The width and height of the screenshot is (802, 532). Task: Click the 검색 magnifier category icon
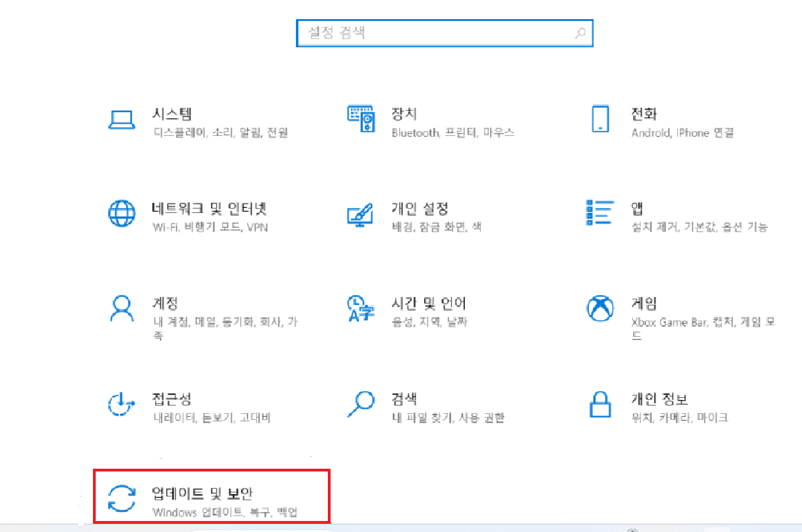(361, 404)
